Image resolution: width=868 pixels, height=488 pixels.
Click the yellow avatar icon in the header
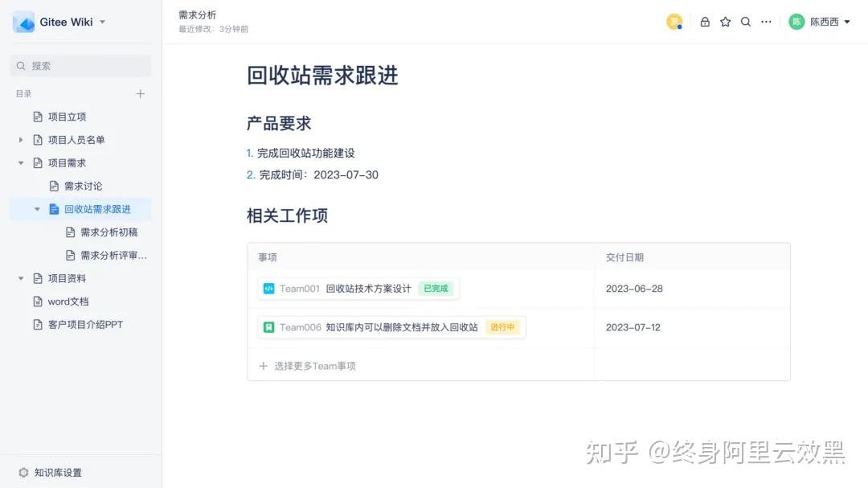[674, 20]
